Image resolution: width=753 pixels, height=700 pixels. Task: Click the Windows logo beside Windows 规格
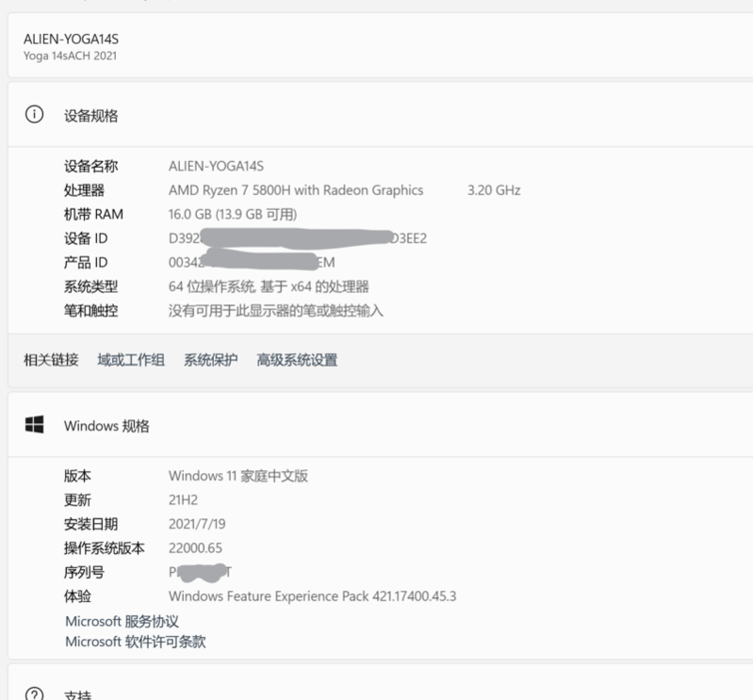point(34,426)
